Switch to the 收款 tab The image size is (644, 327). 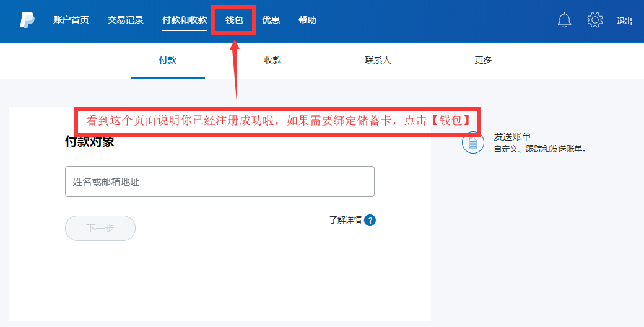click(x=272, y=61)
